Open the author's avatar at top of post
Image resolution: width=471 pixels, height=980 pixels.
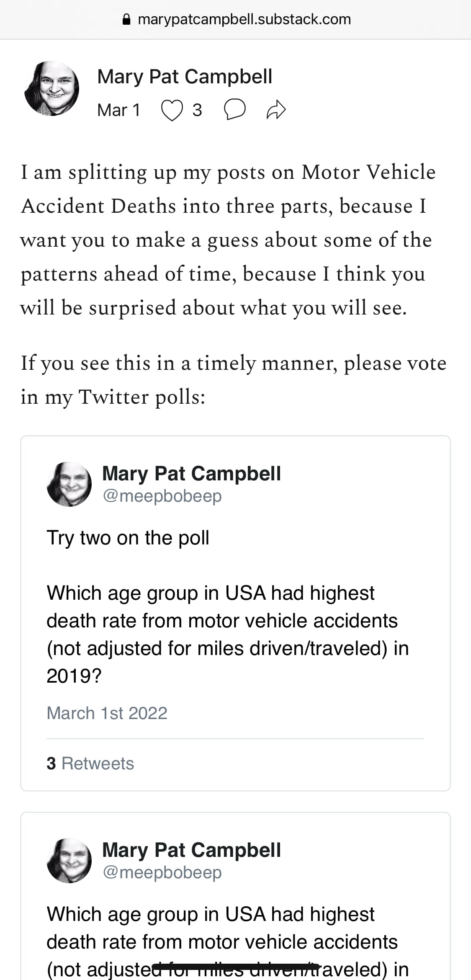point(52,89)
